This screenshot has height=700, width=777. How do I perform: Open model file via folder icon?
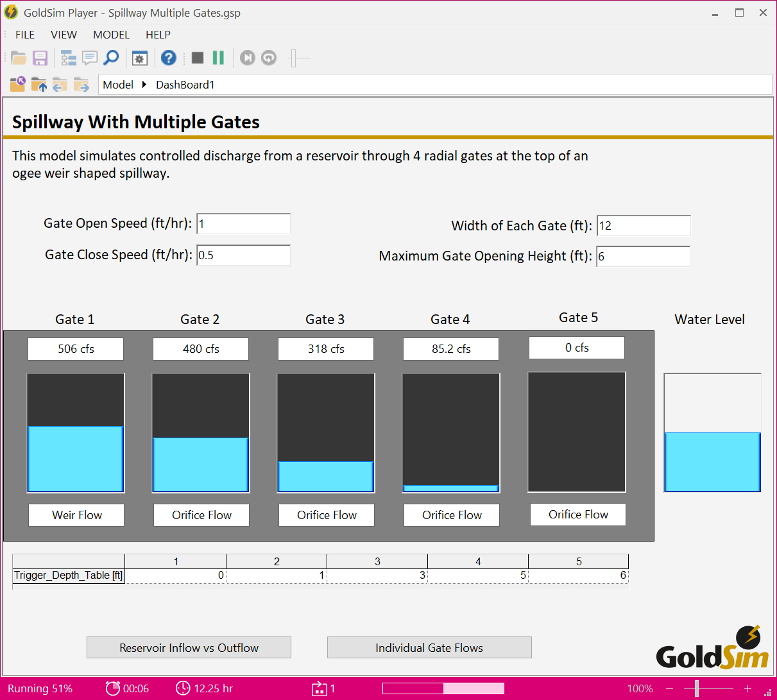tap(19, 58)
